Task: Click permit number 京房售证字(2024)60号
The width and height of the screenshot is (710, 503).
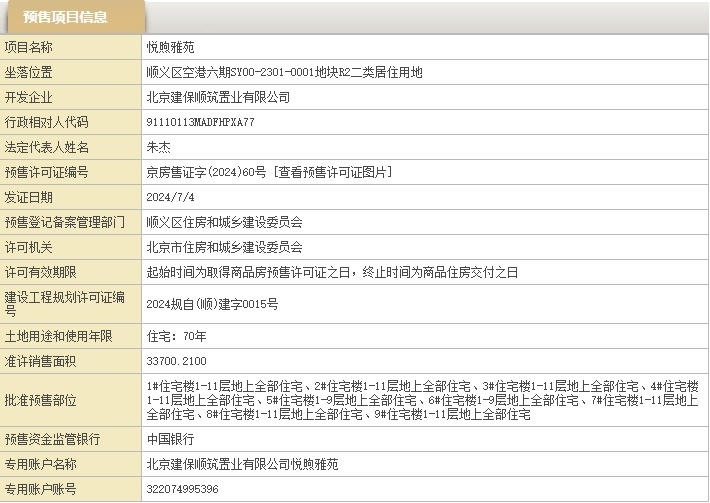Action: [x=206, y=172]
